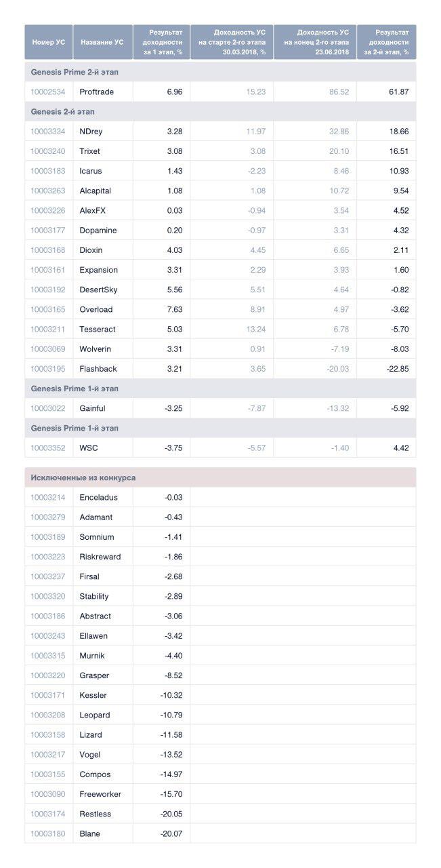
Task: Click the 10003352 WSC account link
Action: [47, 448]
